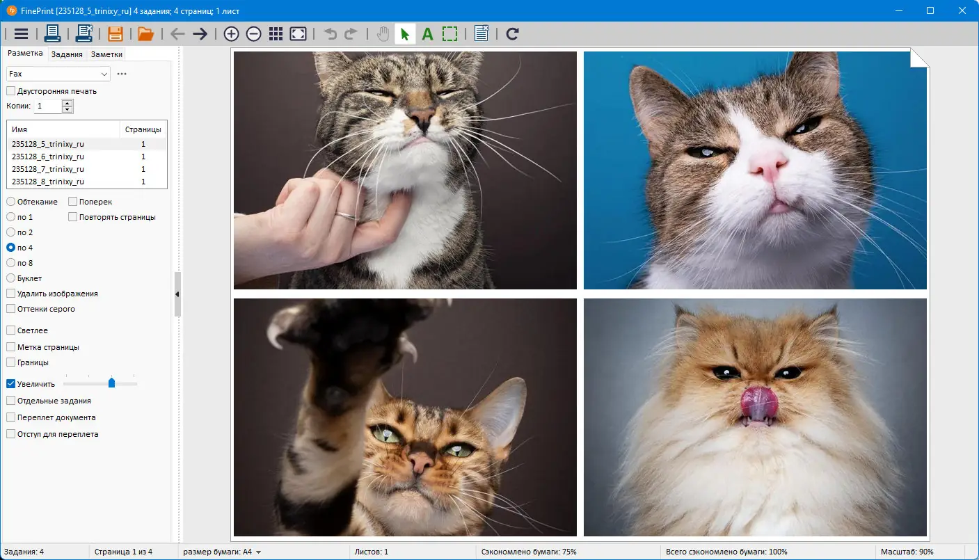Collapse the side panel with the arrow handle
Image resolution: width=979 pixels, height=560 pixels.
pos(177,294)
